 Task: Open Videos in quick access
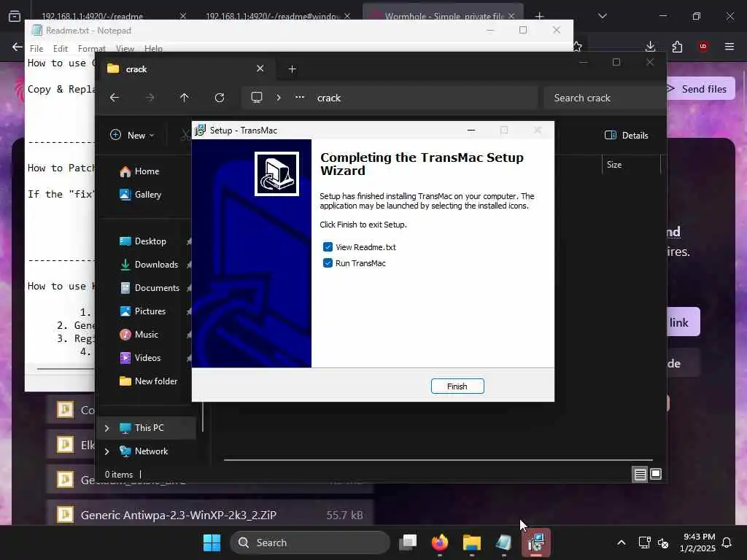146,357
